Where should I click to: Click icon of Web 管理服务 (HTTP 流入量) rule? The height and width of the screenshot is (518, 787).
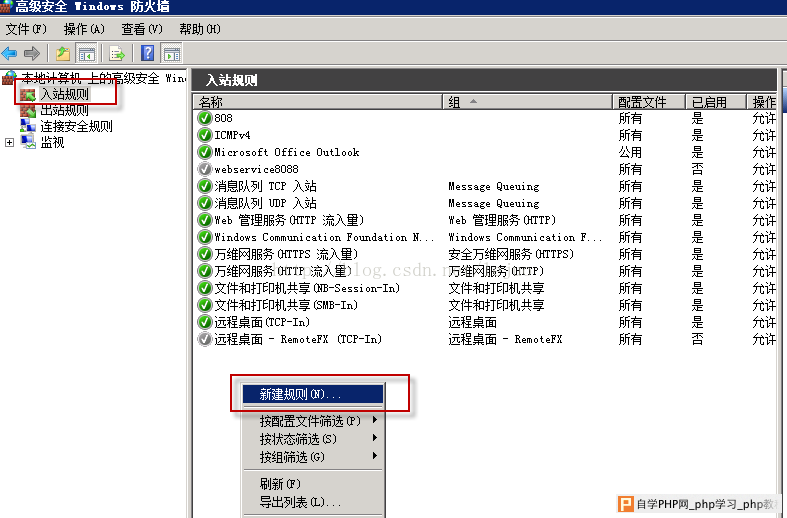pyautogui.click(x=205, y=220)
